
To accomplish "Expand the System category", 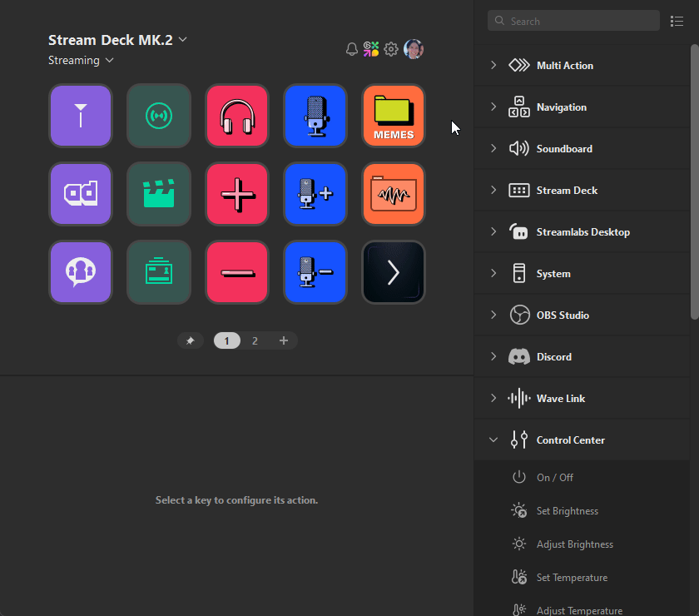I will [x=582, y=273].
